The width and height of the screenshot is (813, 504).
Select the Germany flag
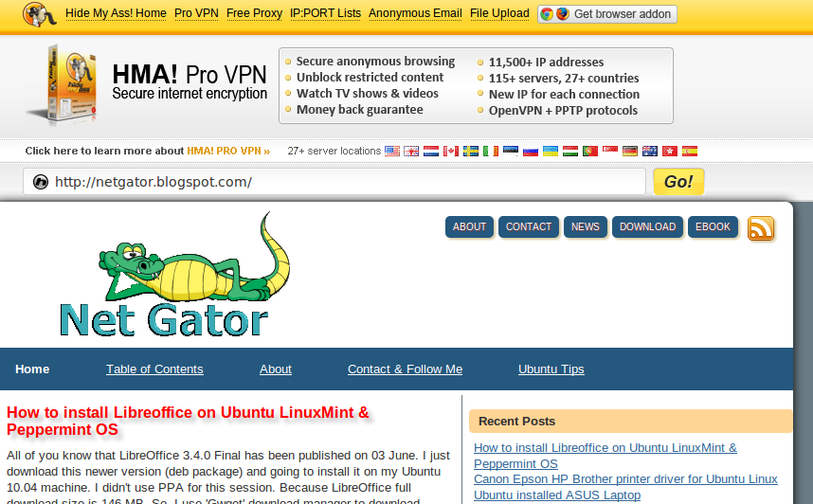click(x=630, y=151)
